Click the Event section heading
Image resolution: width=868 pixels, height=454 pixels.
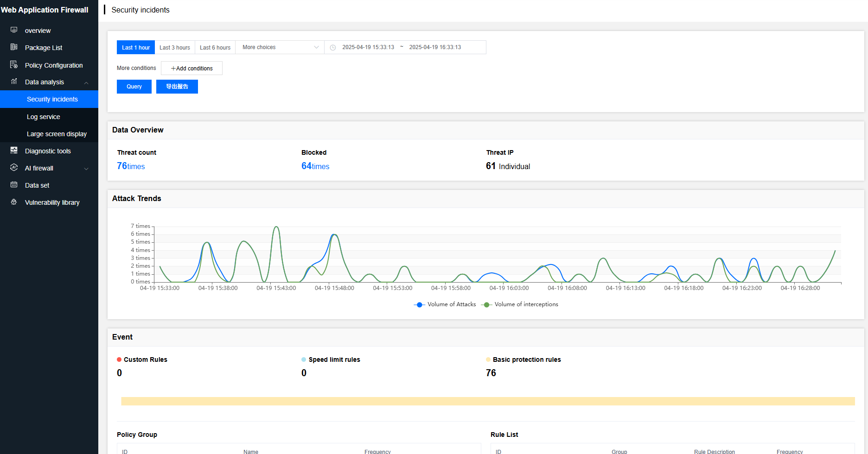pos(122,337)
